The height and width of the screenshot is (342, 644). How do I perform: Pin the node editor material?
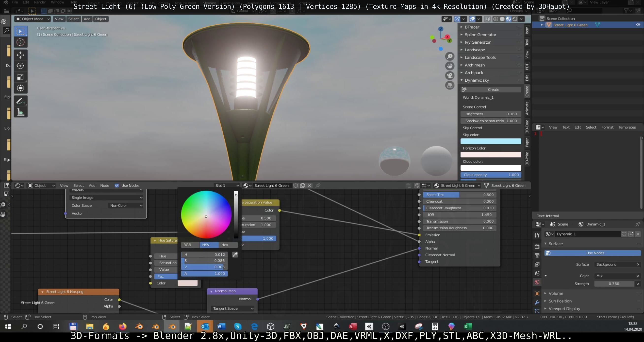click(318, 185)
